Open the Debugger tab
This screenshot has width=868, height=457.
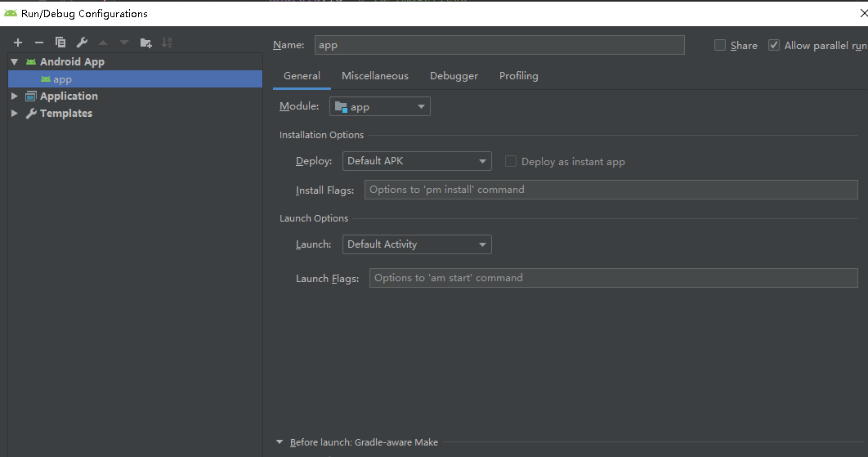click(454, 76)
